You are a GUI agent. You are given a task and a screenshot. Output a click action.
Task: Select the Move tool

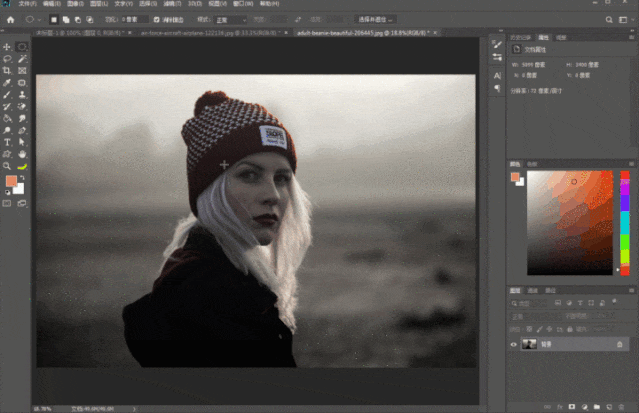pos(7,47)
